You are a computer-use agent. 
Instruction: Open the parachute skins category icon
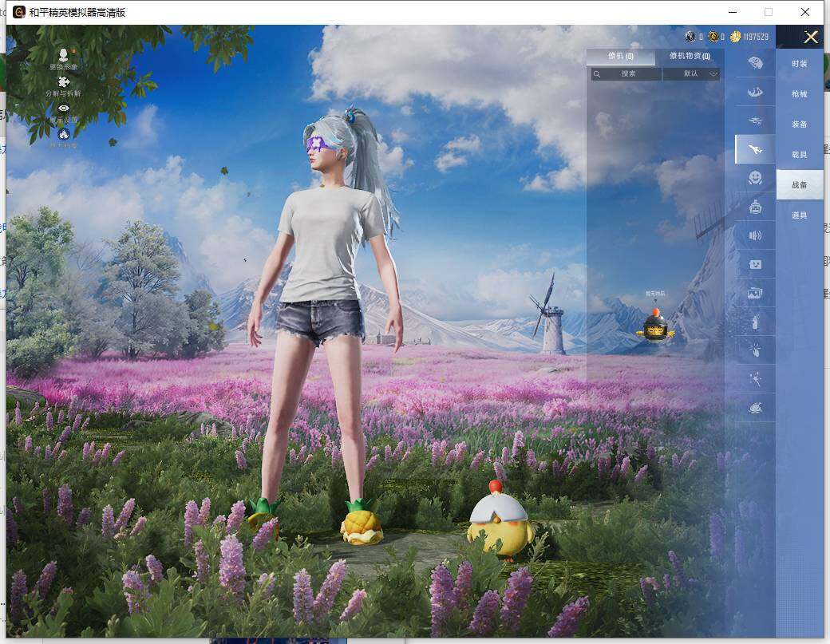coord(755,64)
